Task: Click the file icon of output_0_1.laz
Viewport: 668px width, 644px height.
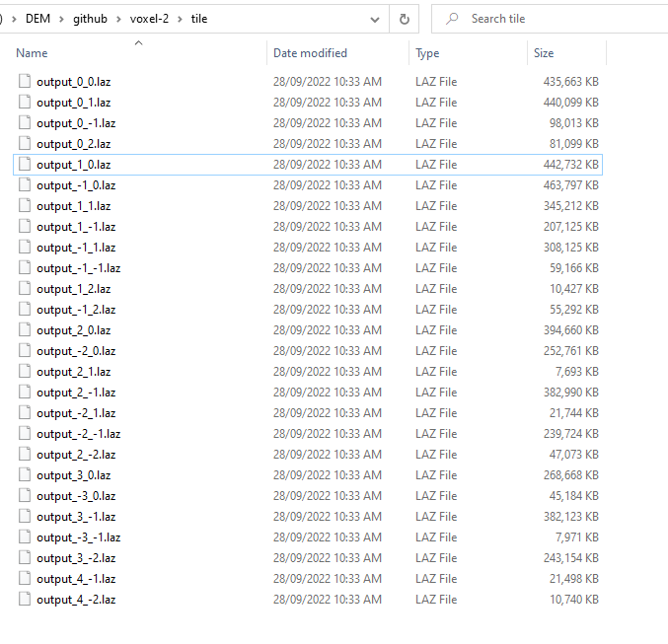Action: pyautogui.click(x=25, y=102)
